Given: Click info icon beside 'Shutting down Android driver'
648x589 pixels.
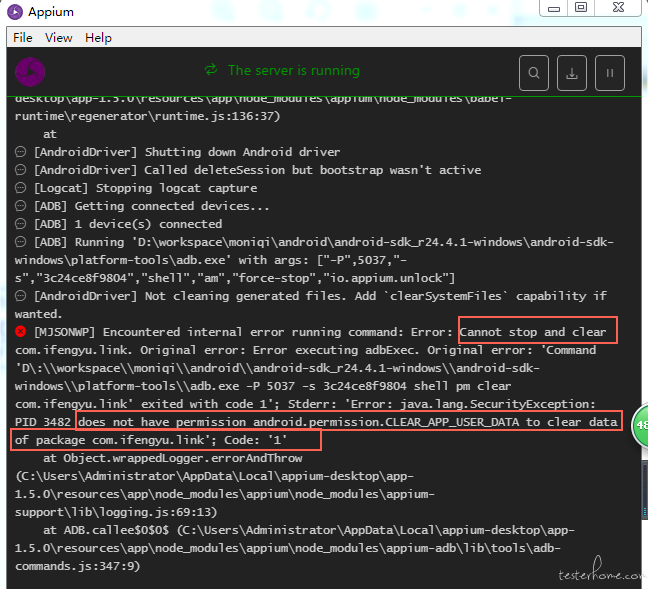Looking at the screenshot, I should click(x=20, y=152).
